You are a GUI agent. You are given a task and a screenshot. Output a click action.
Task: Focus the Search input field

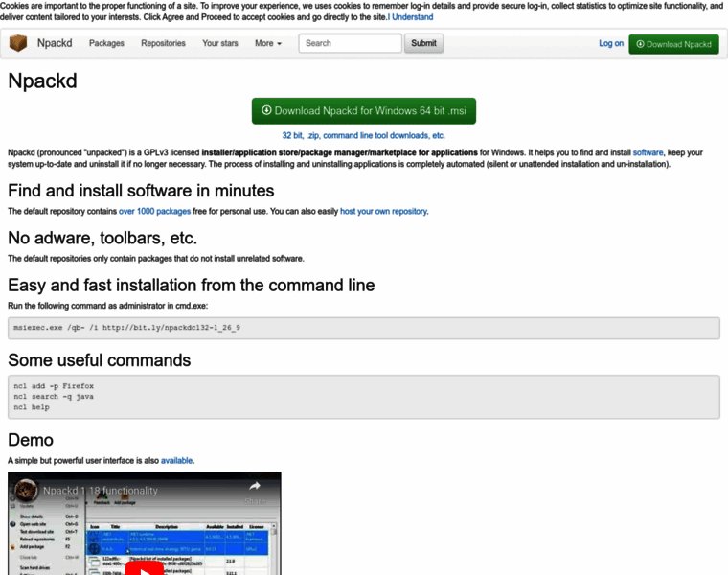[350, 43]
